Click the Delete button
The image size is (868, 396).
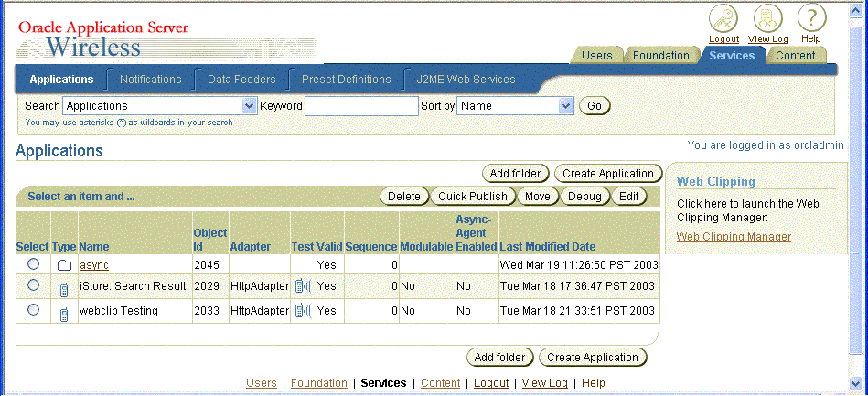[404, 196]
